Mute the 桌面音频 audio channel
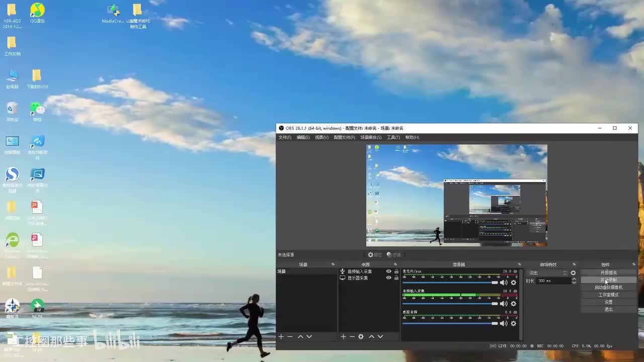644x362 pixels. (504, 323)
